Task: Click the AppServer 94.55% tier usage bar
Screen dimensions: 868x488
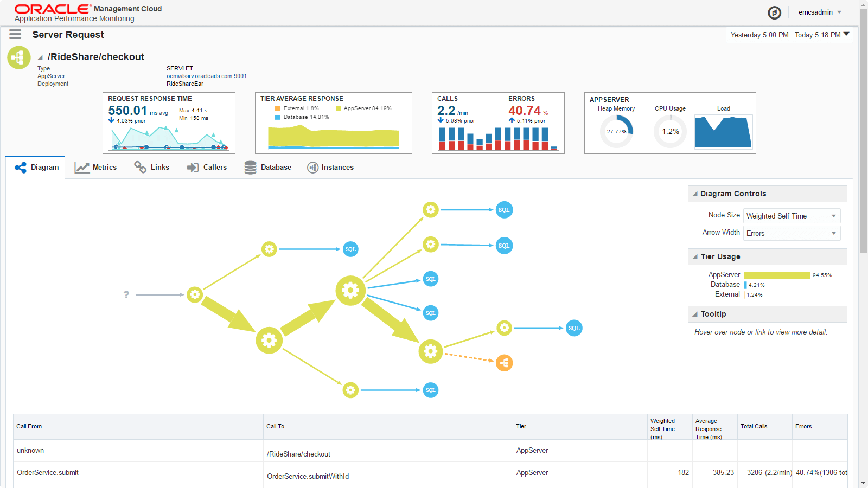Action: pos(777,275)
